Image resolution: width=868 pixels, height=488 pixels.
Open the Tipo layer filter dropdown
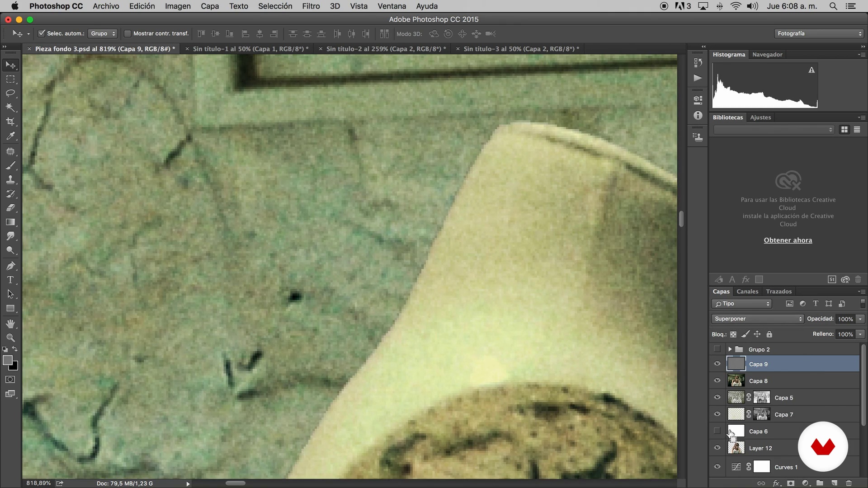click(x=741, y=304)
